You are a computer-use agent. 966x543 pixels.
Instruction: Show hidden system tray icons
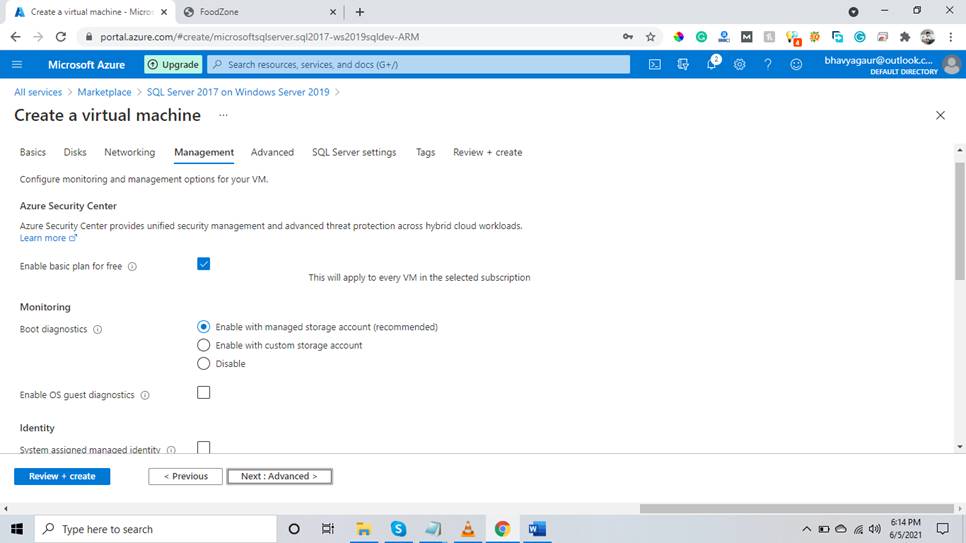click(x=806, y=529)
